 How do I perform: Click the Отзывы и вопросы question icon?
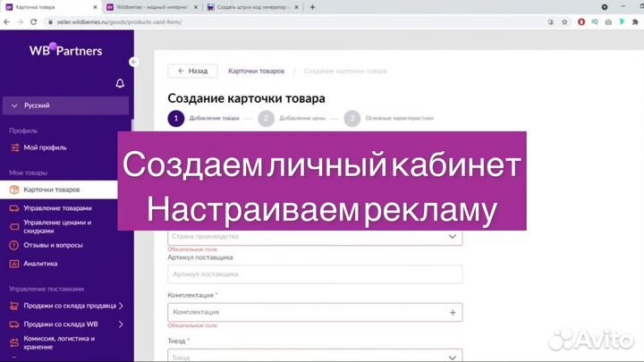tap(14, 246)
